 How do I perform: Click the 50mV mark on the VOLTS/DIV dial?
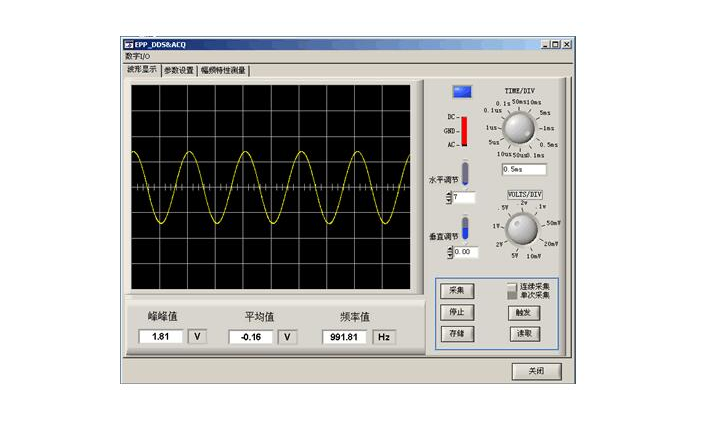553,223
